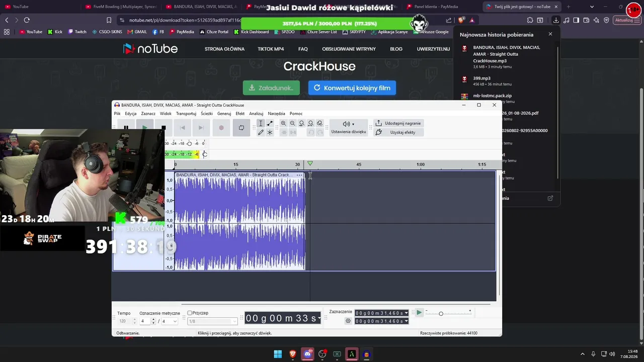Click the Play-at-Speed green button
The width and height of the screenshot is (644, 362).
(419, 313)
